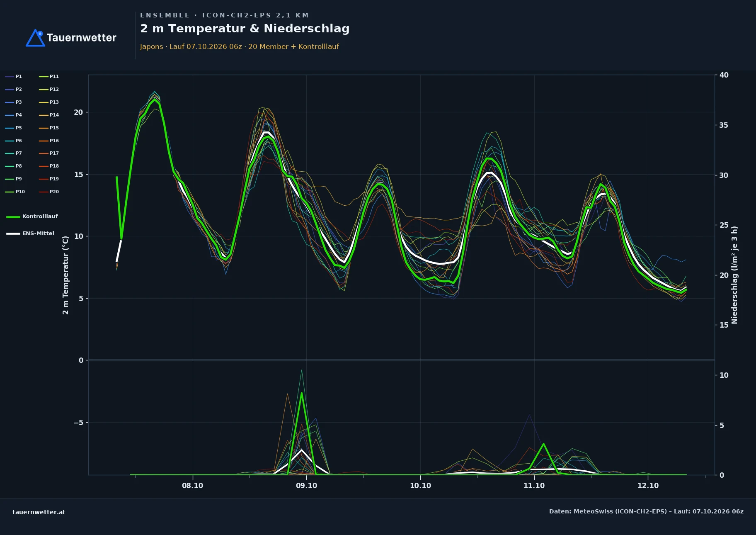Click the tauernwetter.at footer text

39,512
